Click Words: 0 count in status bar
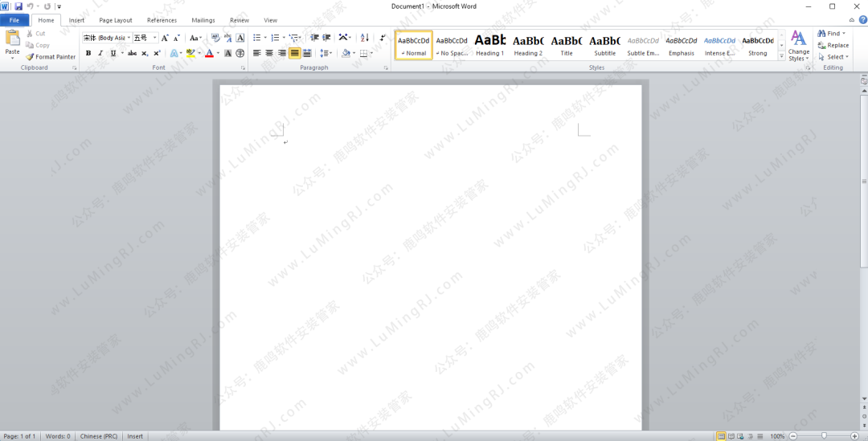This screenshot has width=868, height=441. point(58,436)
